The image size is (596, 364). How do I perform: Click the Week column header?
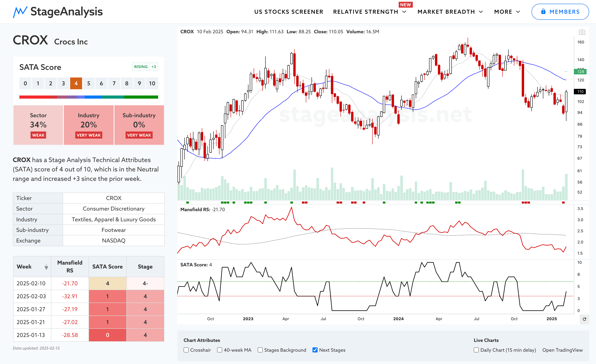pos(32,266)
